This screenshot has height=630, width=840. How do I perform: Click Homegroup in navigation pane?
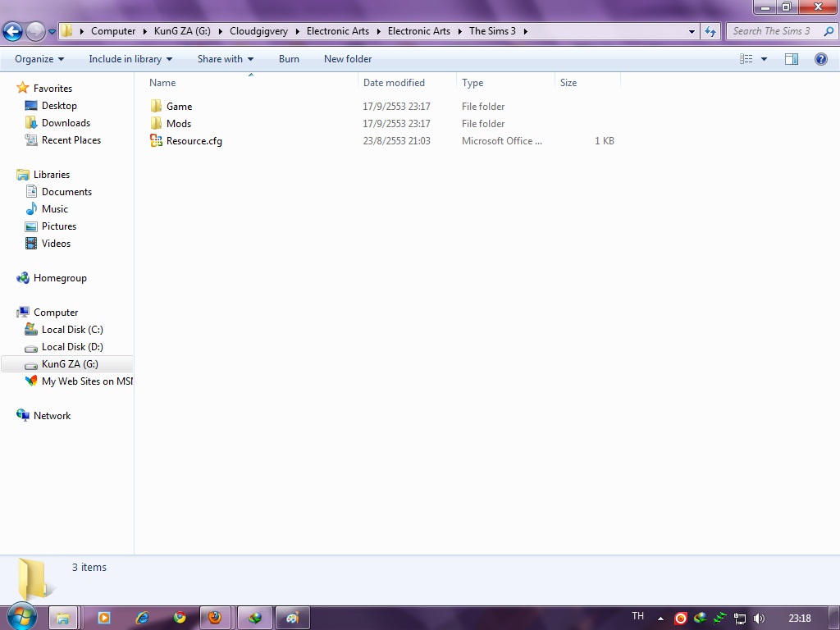[60, 278]
